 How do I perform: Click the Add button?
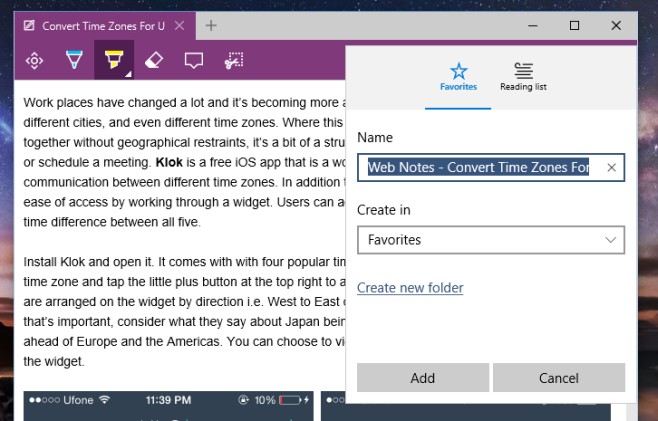[x=423, y=378]
